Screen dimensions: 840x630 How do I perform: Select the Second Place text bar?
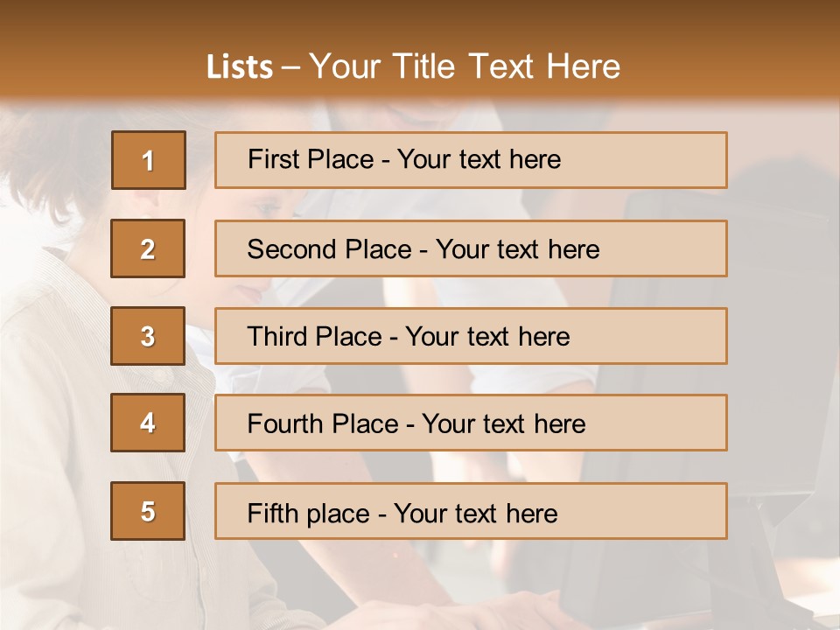coord(471,248)
